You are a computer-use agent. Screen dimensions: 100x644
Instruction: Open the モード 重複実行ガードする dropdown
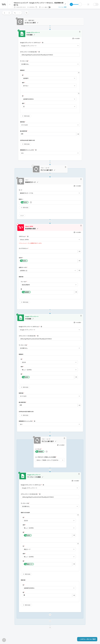(50, 193)
